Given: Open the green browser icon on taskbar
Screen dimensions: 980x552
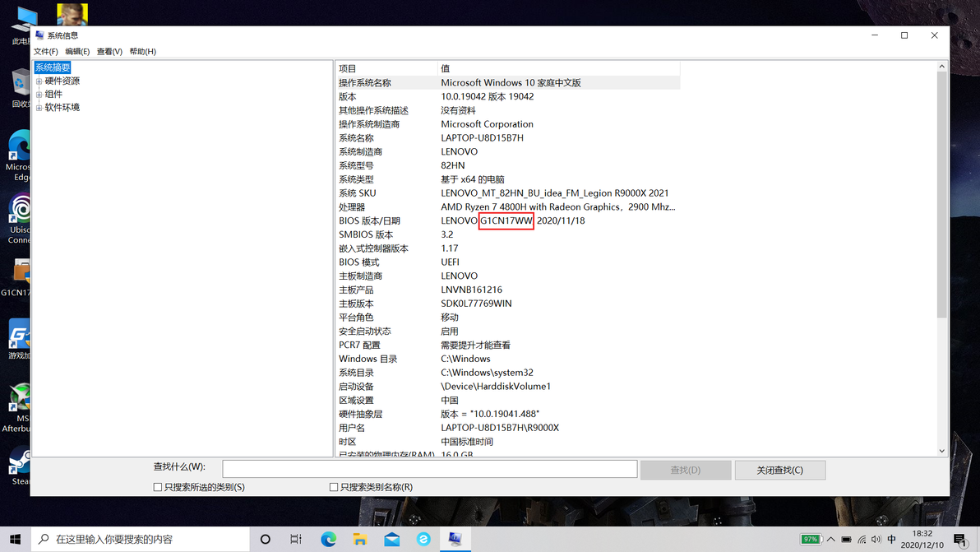Looking at the screenshot, I should (423, 539).
